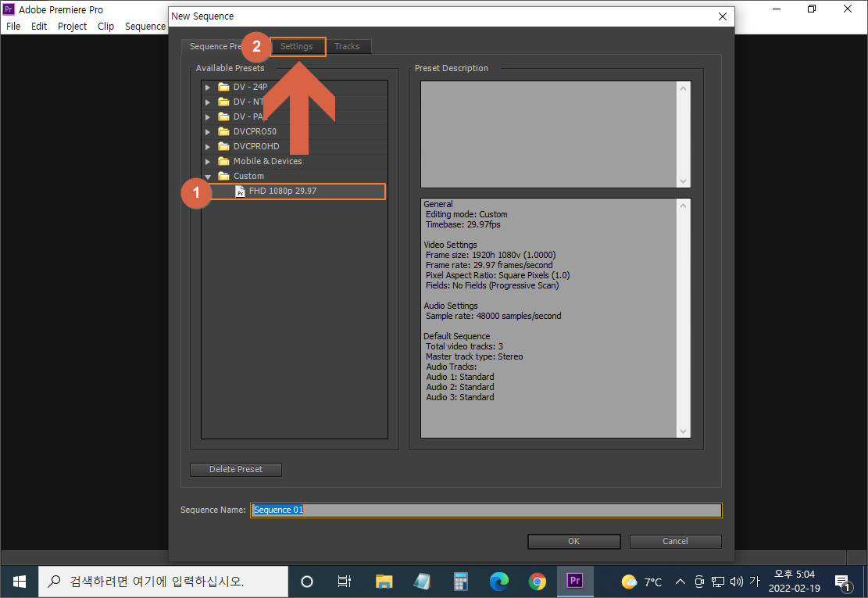This screenshot has width=868, height=598.
Task: Open the Windows Start menu
Action: [x=20, y=582]
